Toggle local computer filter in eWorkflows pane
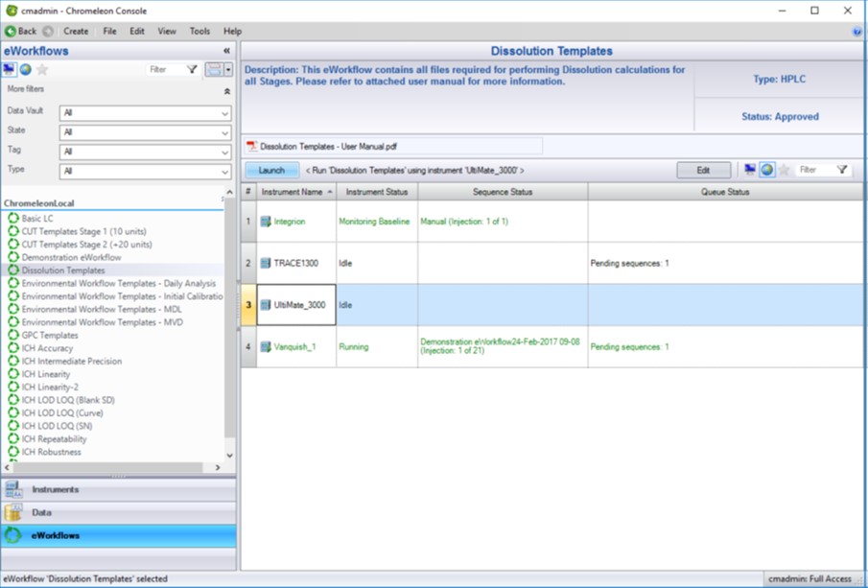This screenshot has width=868, height=588. [10, 70]
